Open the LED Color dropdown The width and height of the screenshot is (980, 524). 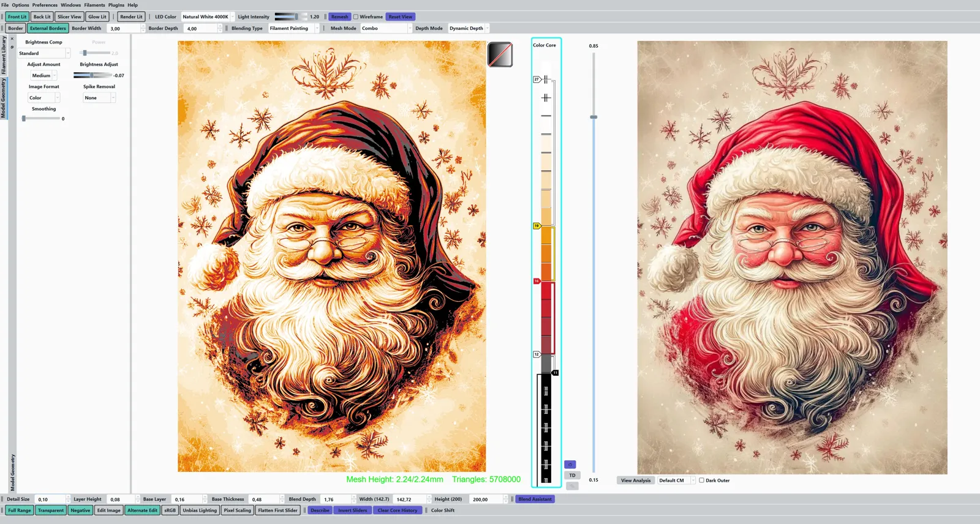click(x=208, y=17)
